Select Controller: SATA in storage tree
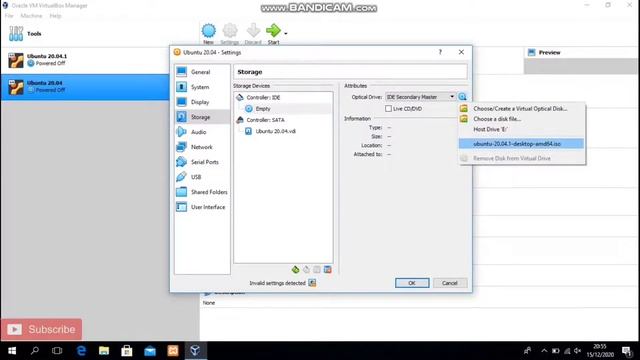The image size is (640, 360). [265, 120]
